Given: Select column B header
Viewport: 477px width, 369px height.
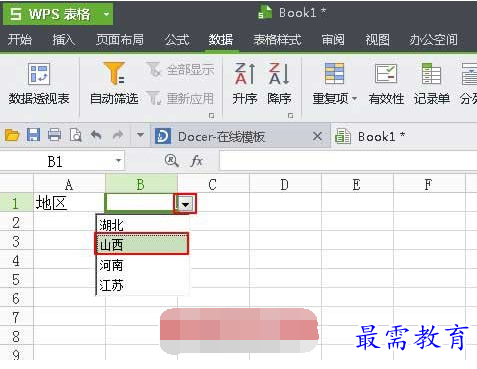Looking at the screenshot, I should tap(141, 184).
